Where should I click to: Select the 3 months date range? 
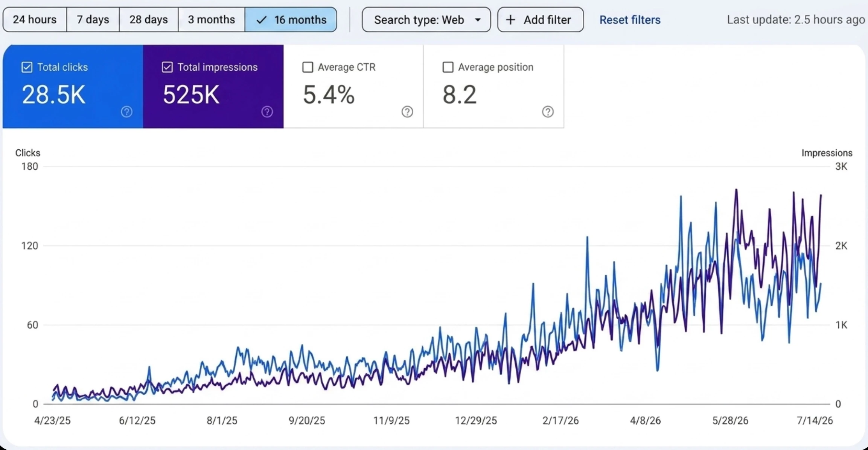[x=212, y=20]
